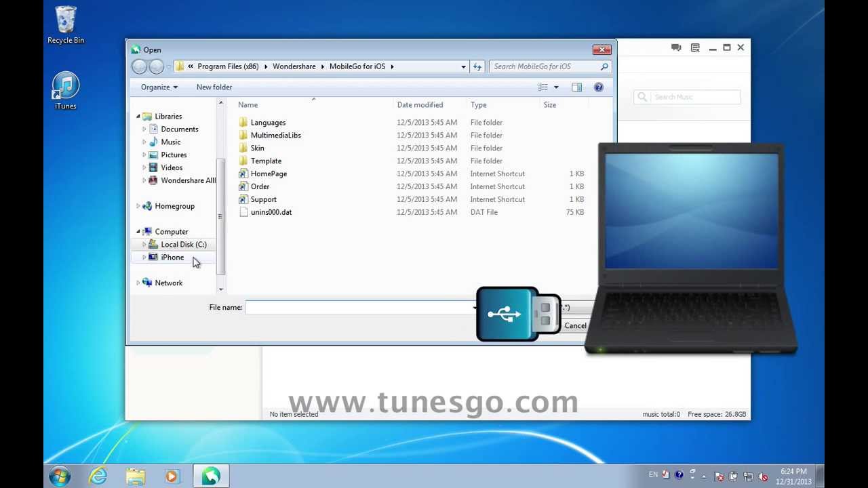The image size is (868, 488).
Task: Open the dialog help question mark icon
Action: click(x=599, y=87)
